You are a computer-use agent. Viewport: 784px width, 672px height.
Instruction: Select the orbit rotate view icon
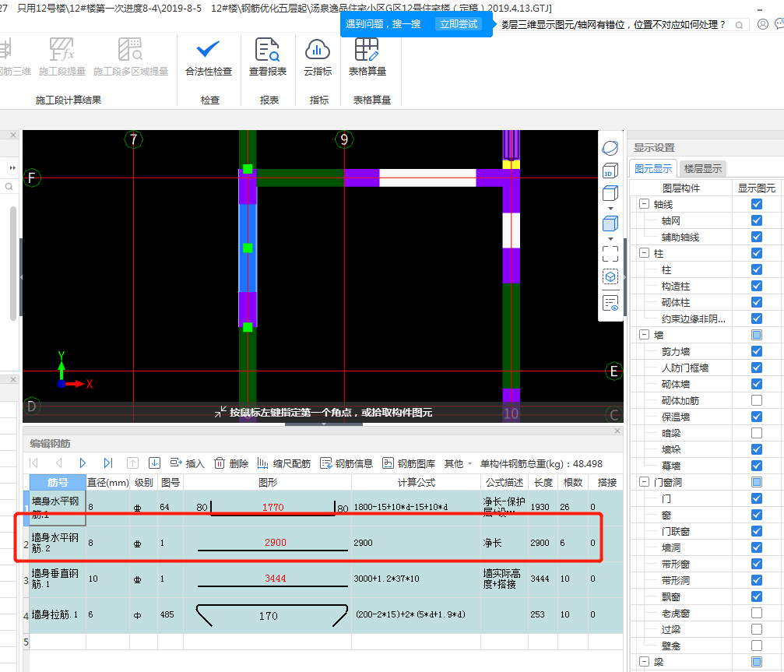click(x=610, y=148)
